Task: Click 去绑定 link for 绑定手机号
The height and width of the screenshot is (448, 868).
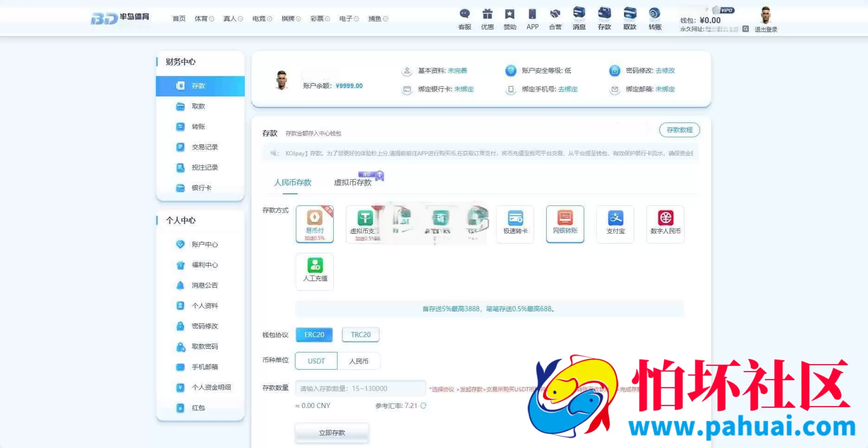Action: [568, 89]
